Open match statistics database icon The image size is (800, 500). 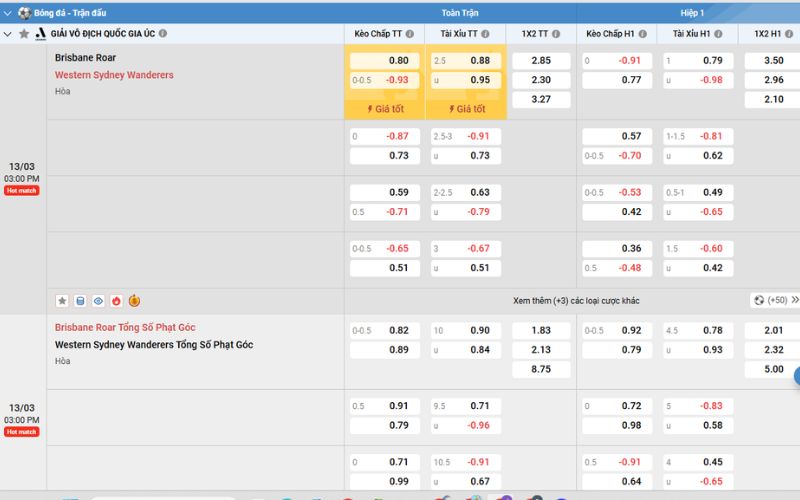click(80, 301)
